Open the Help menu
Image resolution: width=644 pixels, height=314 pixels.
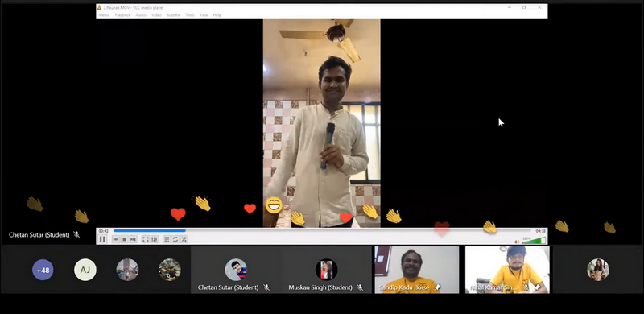point(217,15)
